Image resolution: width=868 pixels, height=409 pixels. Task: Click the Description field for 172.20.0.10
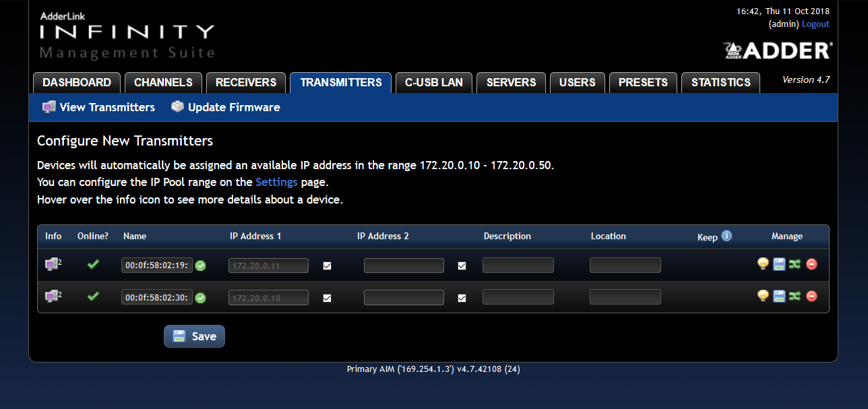[518, 297]
